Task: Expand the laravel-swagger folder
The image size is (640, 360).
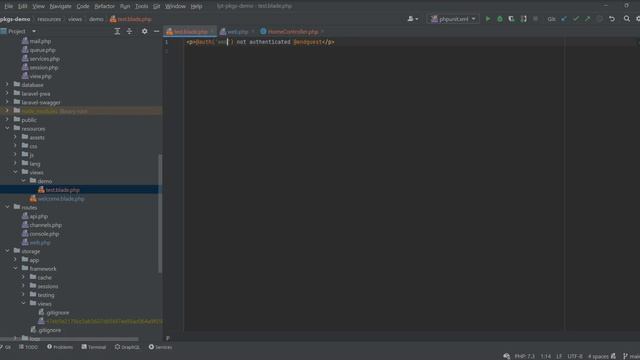Action: pos(7,102)
